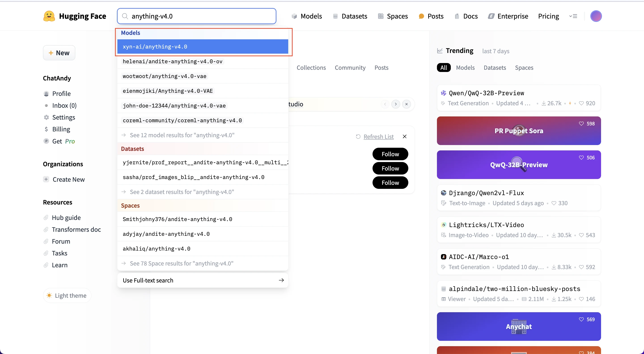This screenshot has width=644, height=354.
Task: Select adyjay/andite-anything-v4.0 space
Action: coord(203,234)
